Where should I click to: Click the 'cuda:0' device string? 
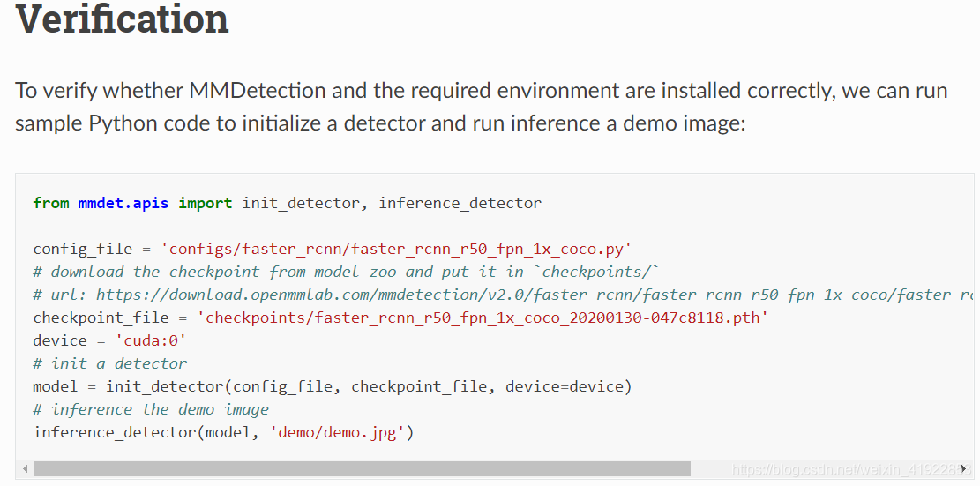(x=151, y=340)
